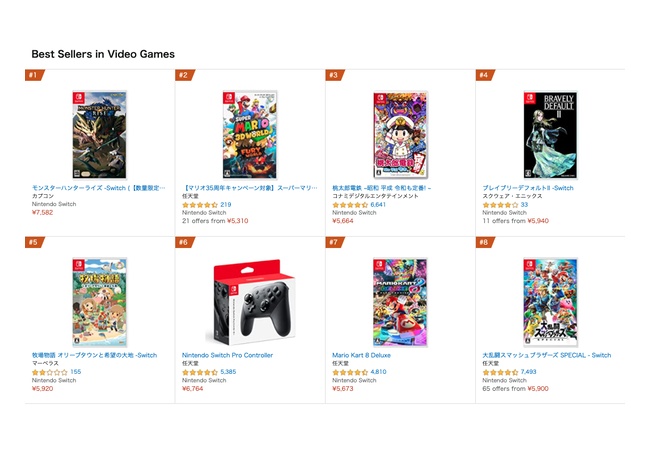Open 5,385 ratings for Pro Controller
The image size is (650, 450).
pyautogui.click(x=228, y=372)
